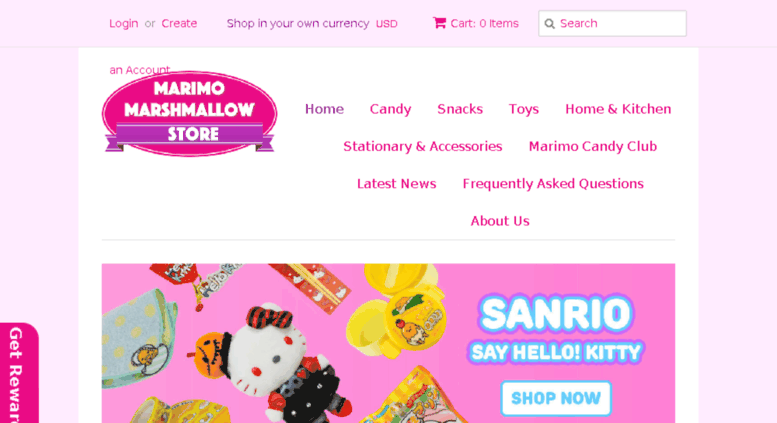The image size is (777, 423).
Task: Open Stationary & Accessories menu
Action: (x=423, y=147)
